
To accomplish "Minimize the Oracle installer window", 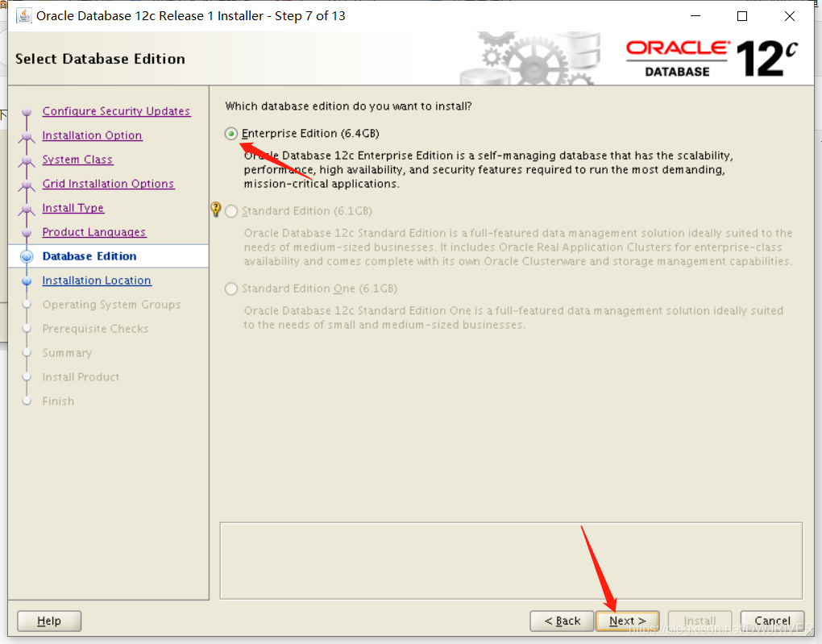I will pos(695,16).
